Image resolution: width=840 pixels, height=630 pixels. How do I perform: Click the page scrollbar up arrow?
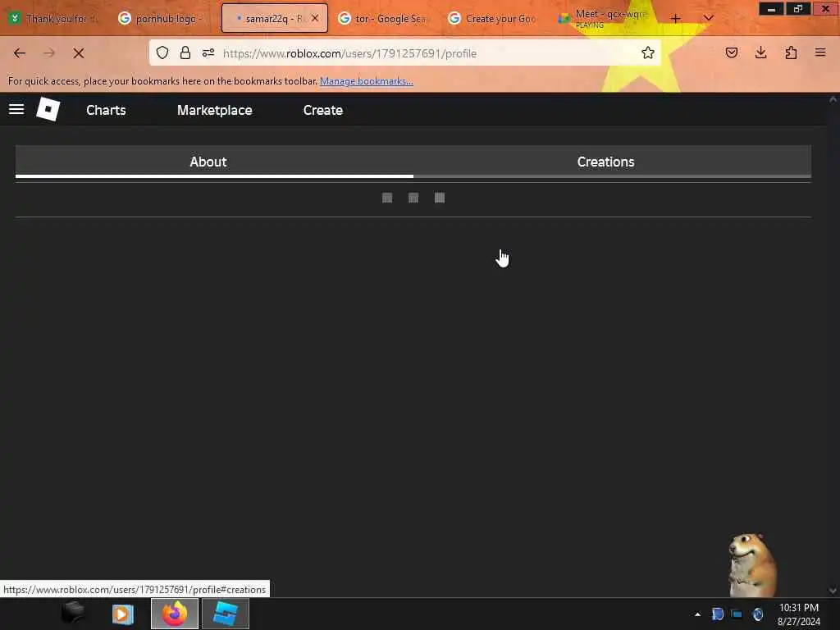pos(833,99)
